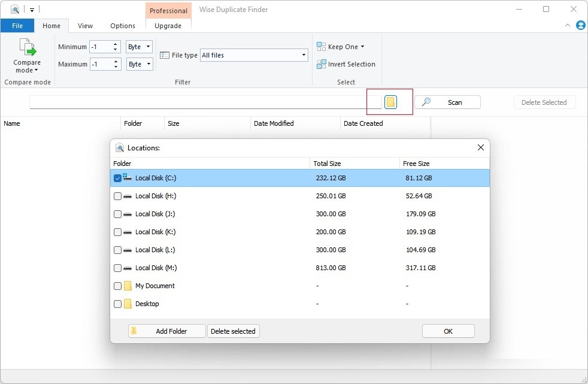Screen dimensions: 588x384
Task: Collapse the ribbon using the chevron arrow
Action: (568, 26)
